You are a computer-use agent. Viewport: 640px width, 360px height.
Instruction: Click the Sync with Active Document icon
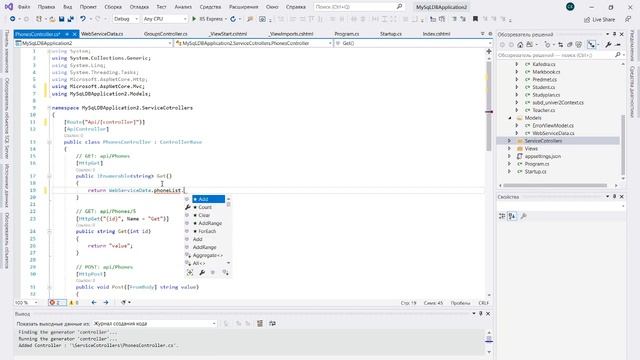click(560, 44)
